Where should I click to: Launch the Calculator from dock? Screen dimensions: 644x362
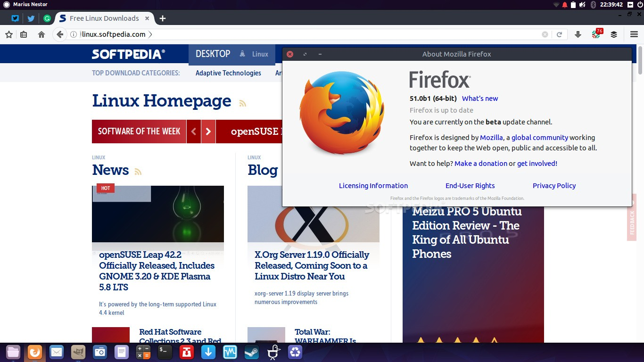coord(143,352)
